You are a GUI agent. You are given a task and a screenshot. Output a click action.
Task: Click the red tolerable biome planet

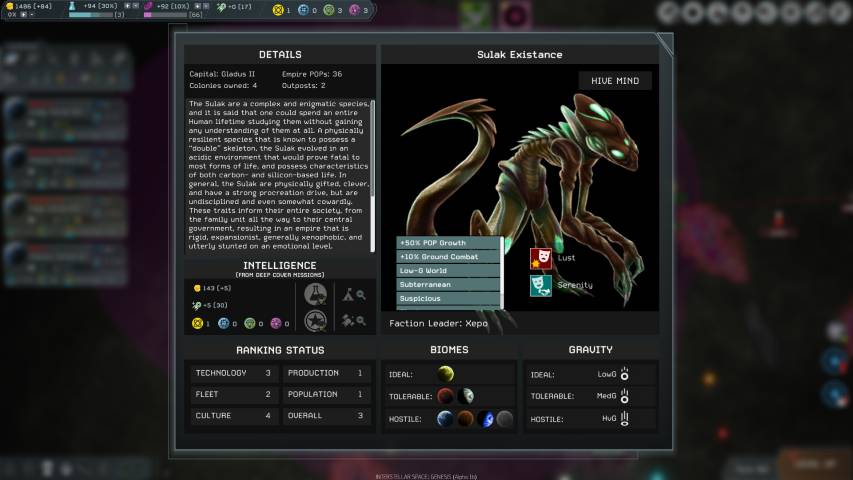[446, 396]
